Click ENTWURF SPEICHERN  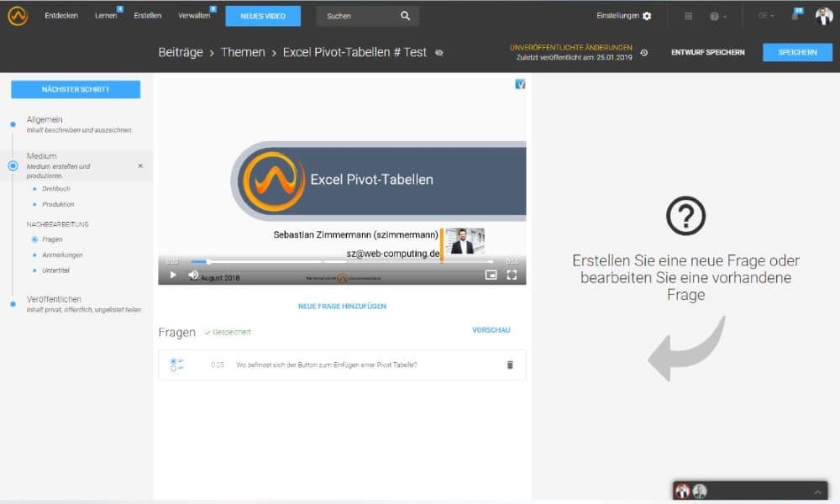click(707, 52)
